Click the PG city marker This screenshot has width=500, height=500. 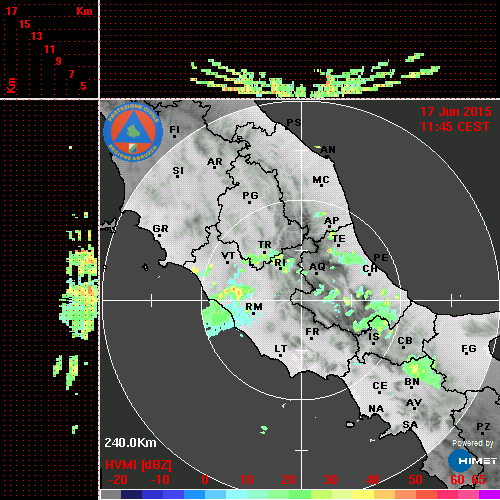(249, 202)
